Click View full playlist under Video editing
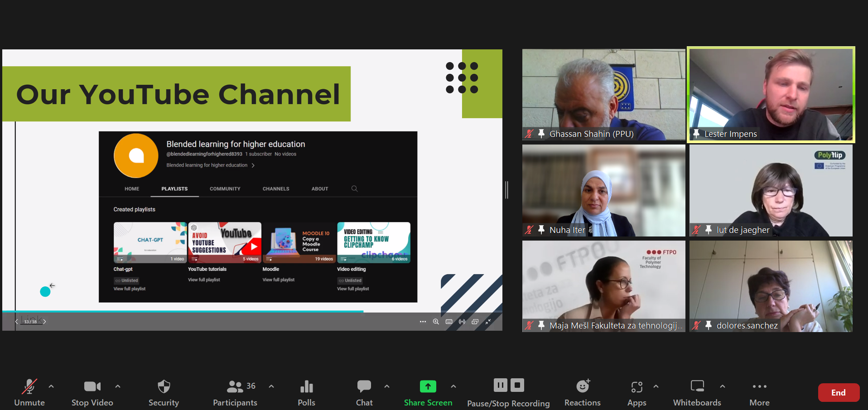This screenshot has width=868, height=410. pyautogui.click(x=353, y=289)
